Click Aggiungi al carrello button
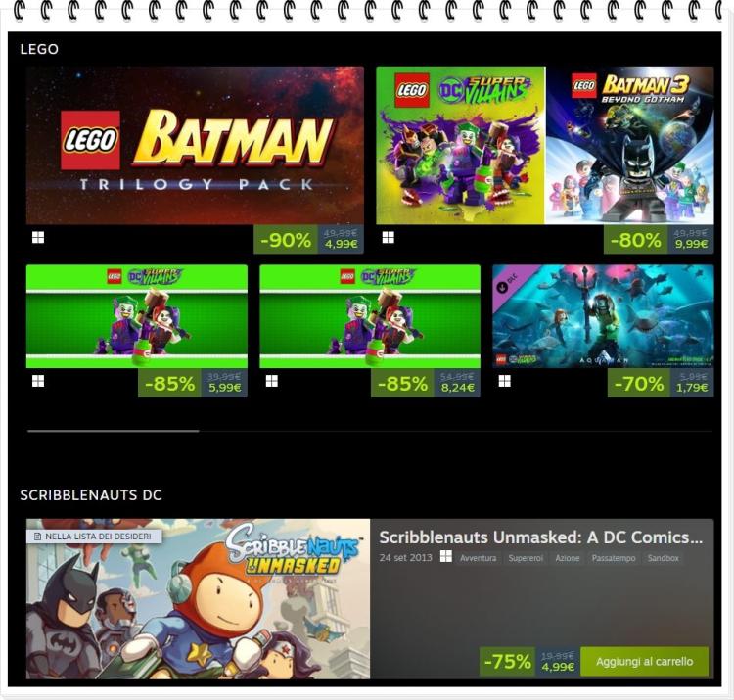734x700 pixels. [645, 662]
